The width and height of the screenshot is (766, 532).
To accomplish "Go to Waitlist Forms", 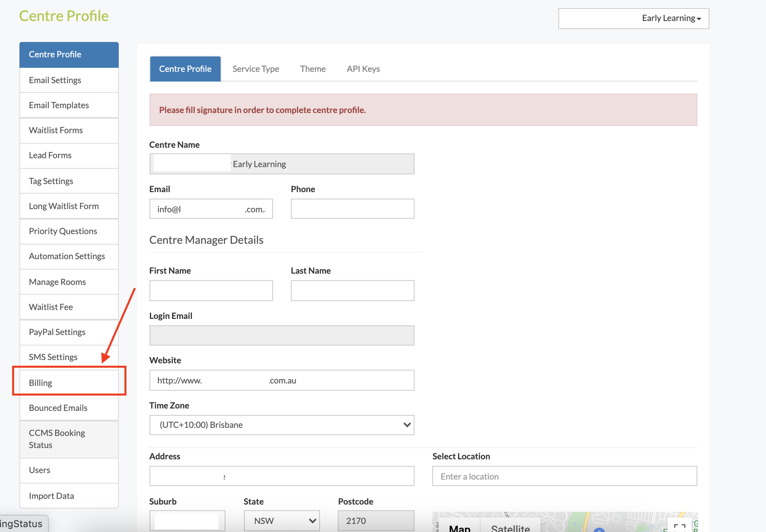I will 69,130.
